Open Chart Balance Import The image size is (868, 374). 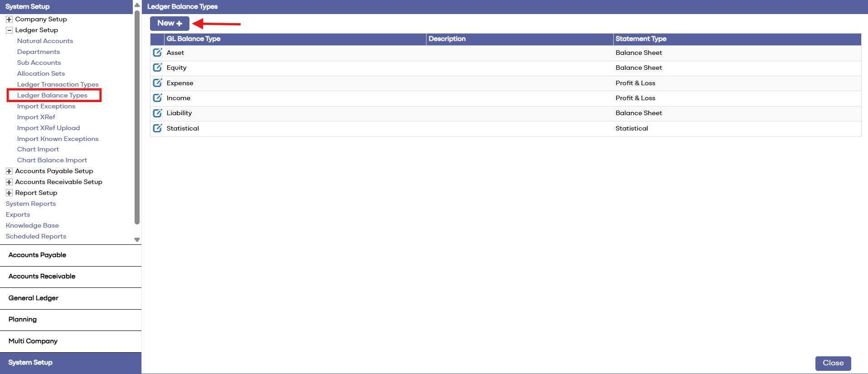[x=52, y=160]
